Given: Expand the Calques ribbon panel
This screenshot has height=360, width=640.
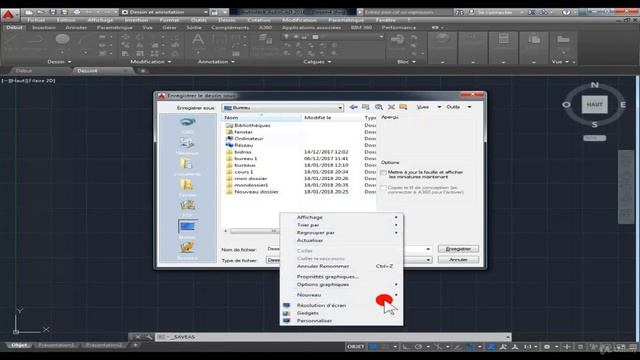Looking at the screenshot, I should click(317, 62).
